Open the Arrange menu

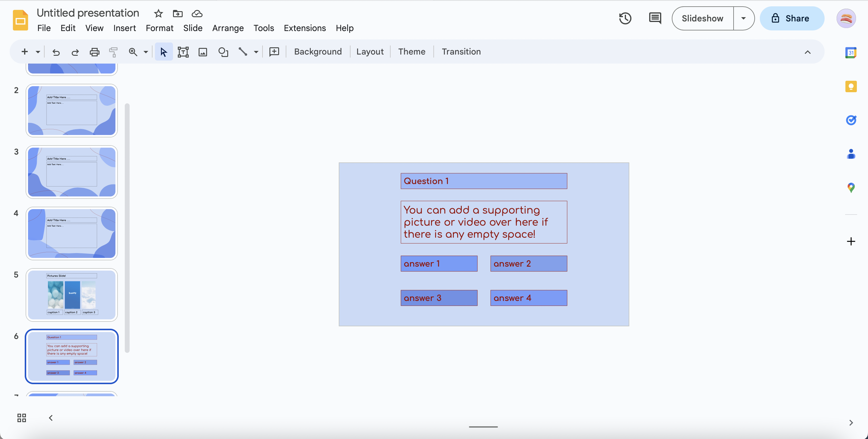tap(228, 28)
